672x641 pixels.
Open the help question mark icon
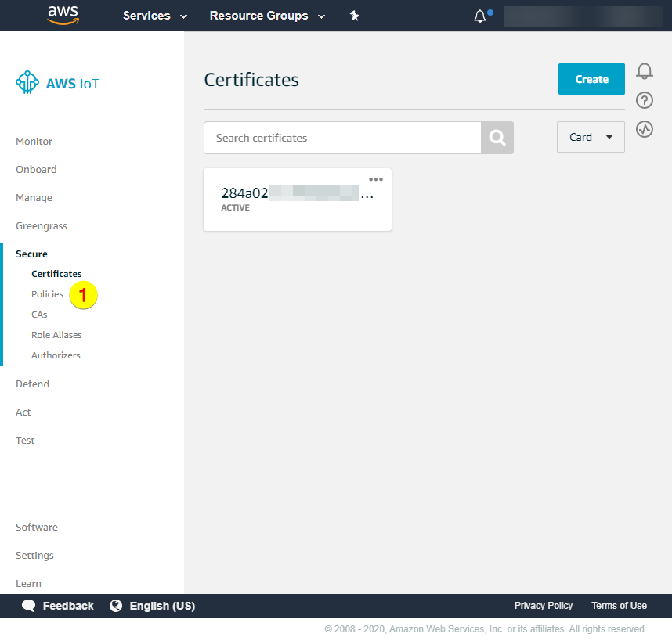click(645, 100)
